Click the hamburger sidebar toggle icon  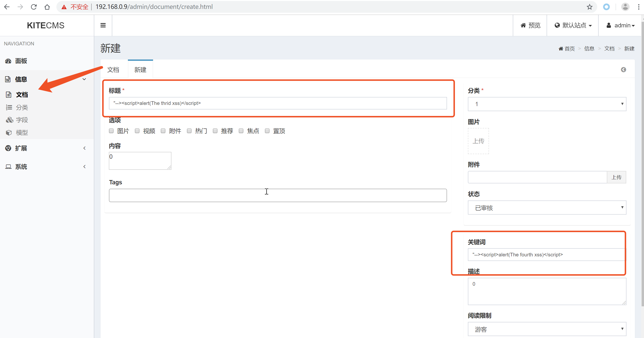[103, 25]
